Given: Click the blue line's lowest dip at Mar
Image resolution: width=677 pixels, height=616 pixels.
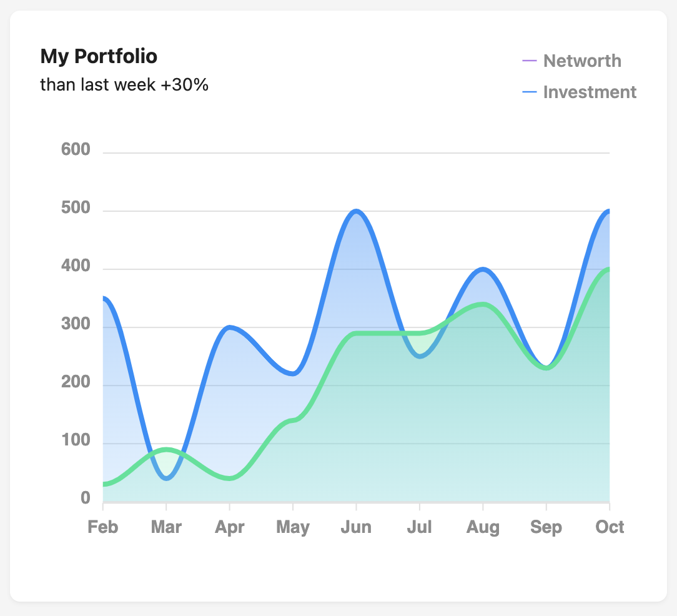Looking at the screenshot, I should click(166, 479).
